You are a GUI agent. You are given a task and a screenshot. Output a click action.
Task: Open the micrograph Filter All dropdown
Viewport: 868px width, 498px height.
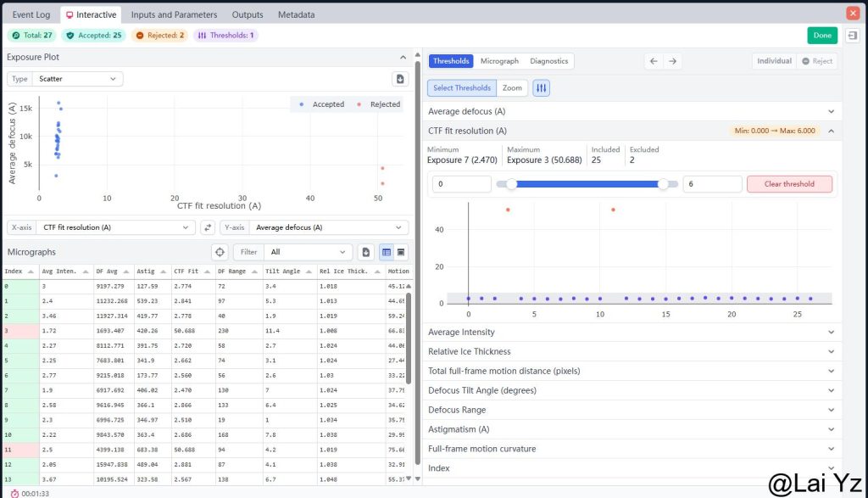pos(307,252)
